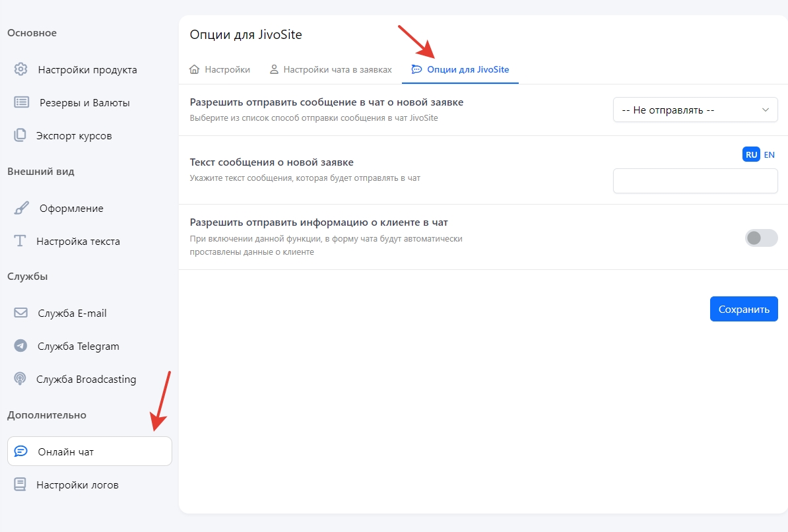Click the brush icon for Оформление
Image resolution: width=788 pixels, height=532 pixels.
pos(21,208)
